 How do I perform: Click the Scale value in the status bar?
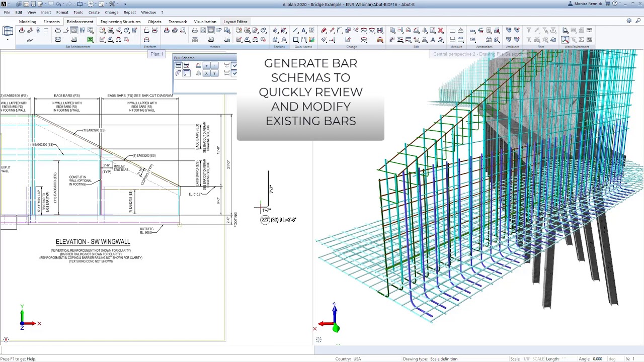[x=533, y=359]
